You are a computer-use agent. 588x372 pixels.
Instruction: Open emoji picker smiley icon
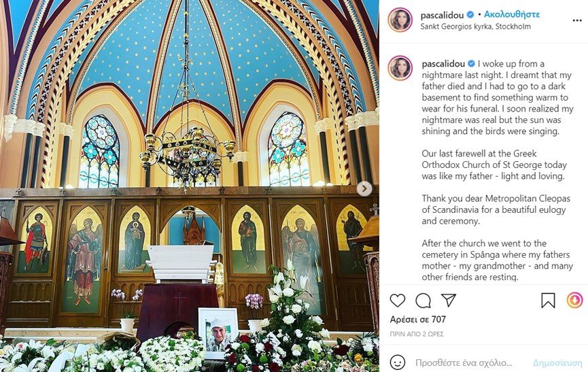[x=398, y=362]
